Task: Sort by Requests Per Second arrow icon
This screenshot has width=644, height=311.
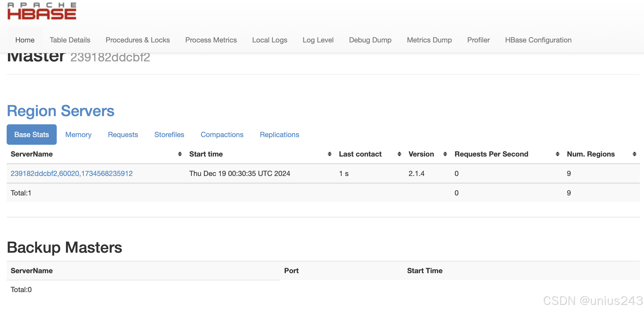Action: (x=557, y=154)
